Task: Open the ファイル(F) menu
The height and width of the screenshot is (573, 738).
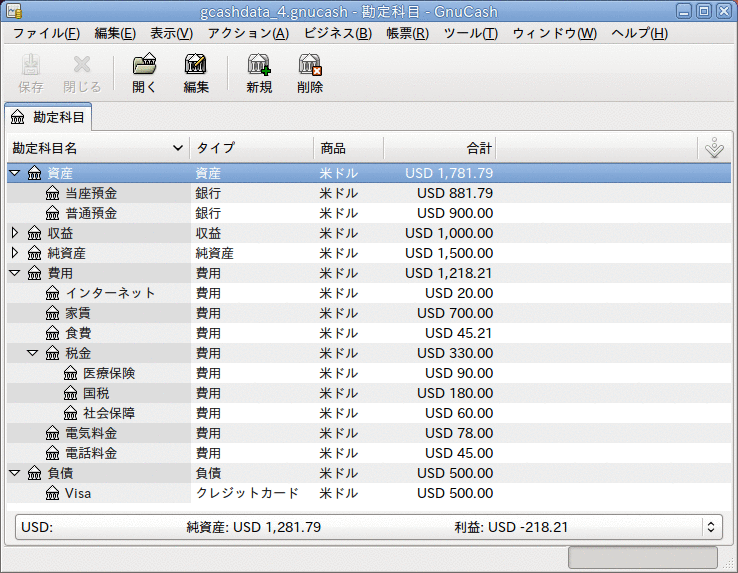Action: 46,33
